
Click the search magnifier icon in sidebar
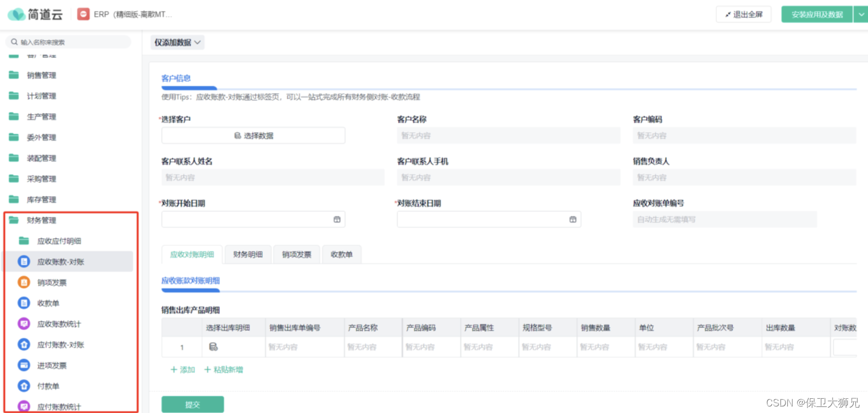(x=14, y=42)
